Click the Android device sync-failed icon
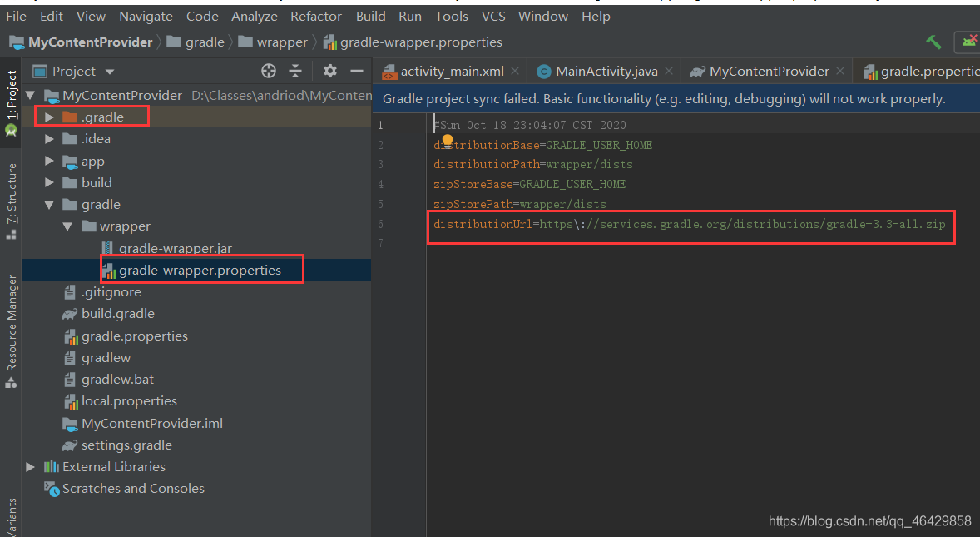 click(x=968, y=42)
